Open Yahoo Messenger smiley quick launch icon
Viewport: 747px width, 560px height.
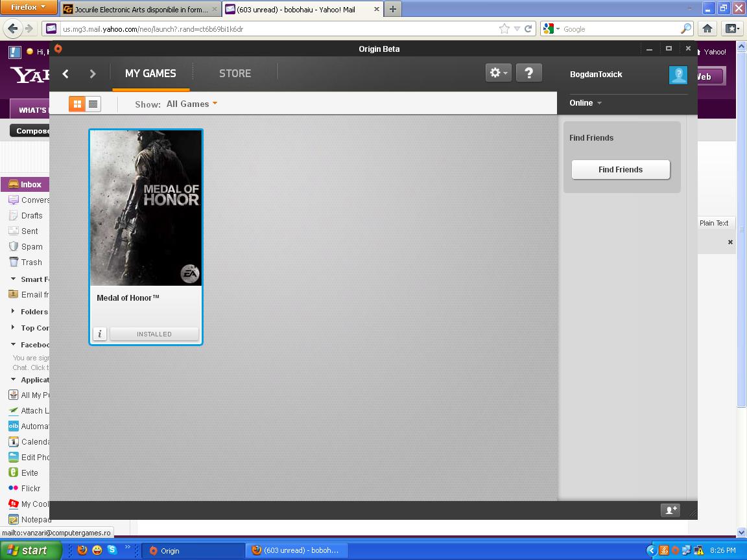tap(97, 550)
